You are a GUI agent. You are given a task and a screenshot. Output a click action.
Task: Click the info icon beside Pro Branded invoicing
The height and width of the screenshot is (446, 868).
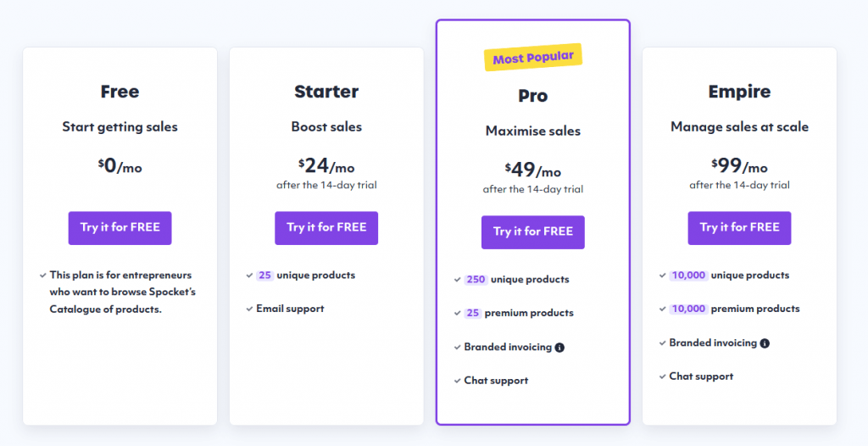(x=559, y=348)
